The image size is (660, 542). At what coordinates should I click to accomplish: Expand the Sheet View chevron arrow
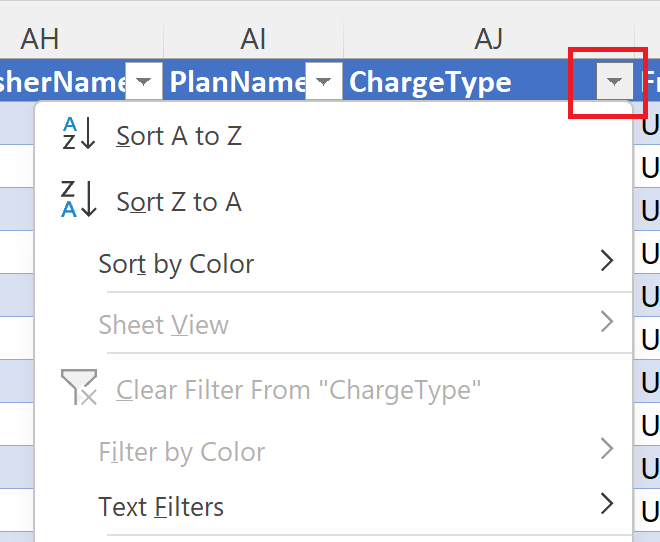606,322
